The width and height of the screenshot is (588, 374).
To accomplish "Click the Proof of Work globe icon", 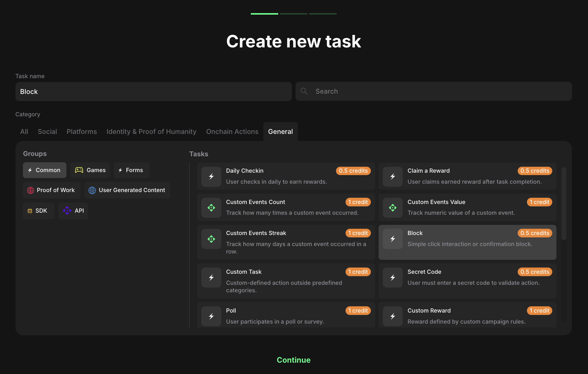I will 30,190.
